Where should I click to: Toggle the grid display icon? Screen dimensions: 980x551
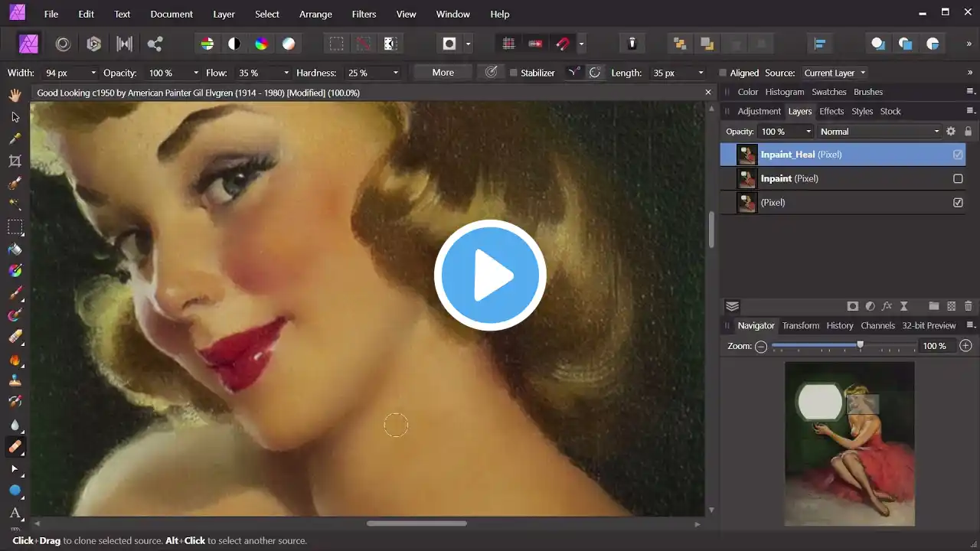tap(508, 44)
